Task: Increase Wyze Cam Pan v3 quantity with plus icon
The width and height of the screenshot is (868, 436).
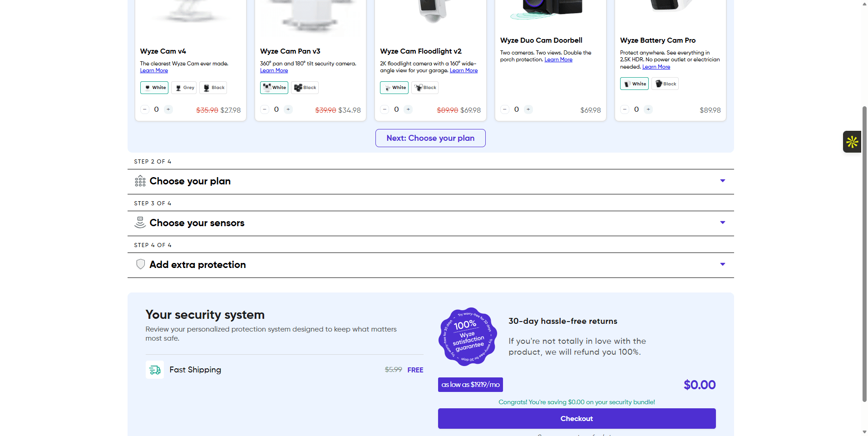Action: tap(288, 109)
